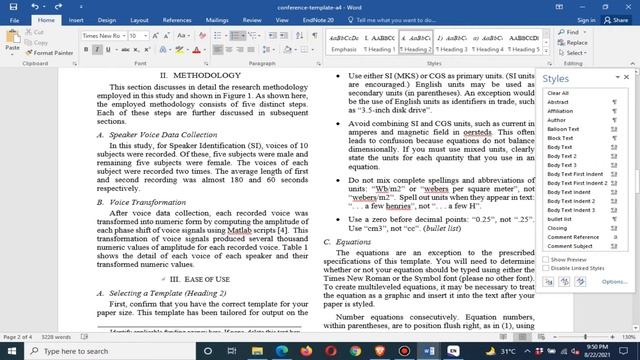Align paragraph text to the left
640x360 pixels.
[x=218, y=50]
